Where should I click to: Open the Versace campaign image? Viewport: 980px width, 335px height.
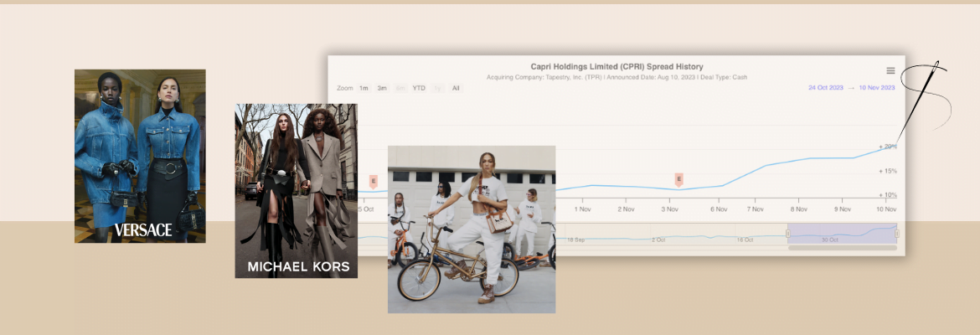[140, 156]
